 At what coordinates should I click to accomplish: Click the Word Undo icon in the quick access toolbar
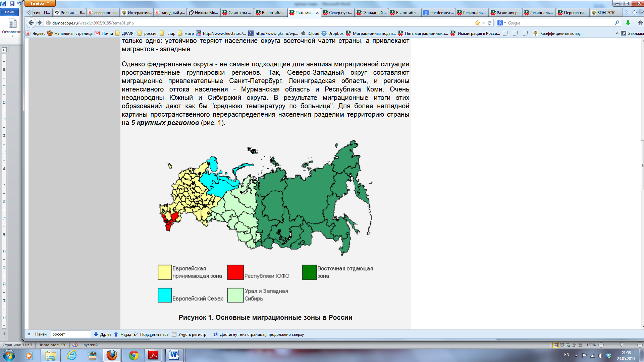[x=19, y=4]
